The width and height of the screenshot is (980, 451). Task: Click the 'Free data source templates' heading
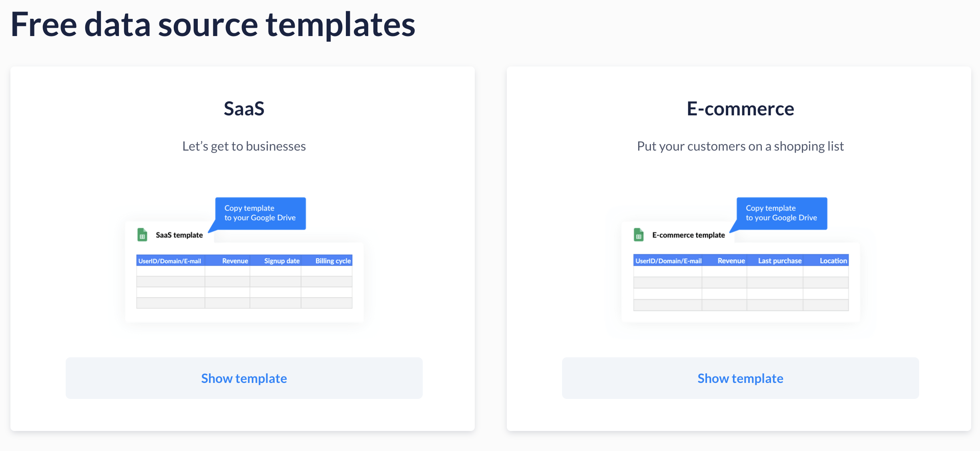pos(213,24)
